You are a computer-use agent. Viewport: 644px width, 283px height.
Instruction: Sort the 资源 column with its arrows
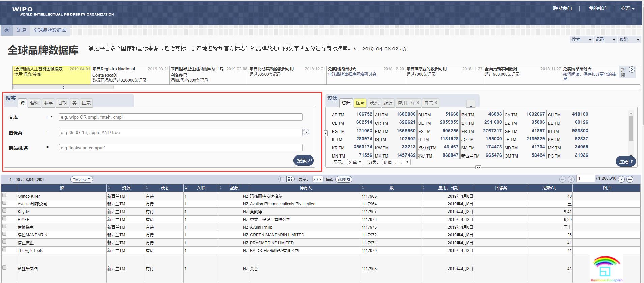coord(109,188)
